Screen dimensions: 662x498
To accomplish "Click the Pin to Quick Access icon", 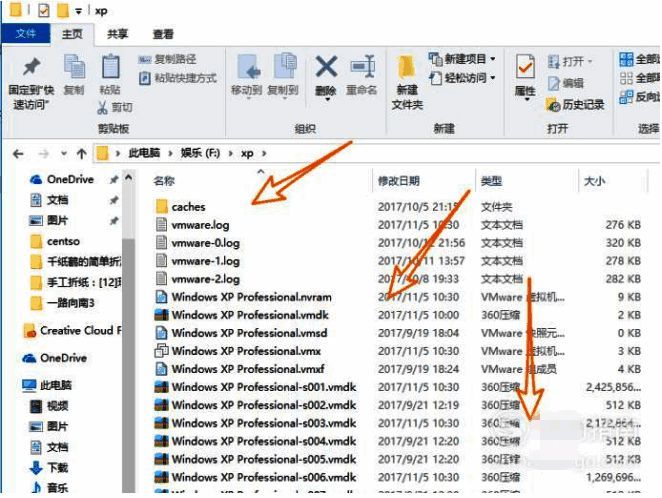I will 31,70.
